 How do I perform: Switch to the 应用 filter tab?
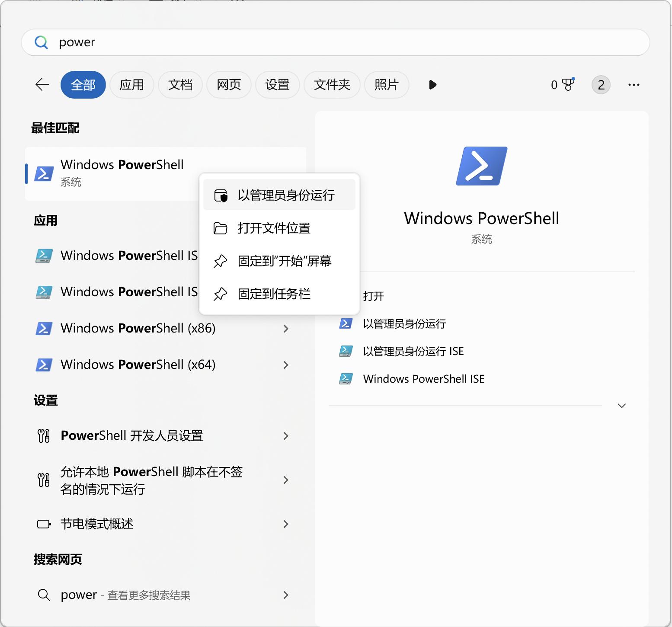click(132, 85)
